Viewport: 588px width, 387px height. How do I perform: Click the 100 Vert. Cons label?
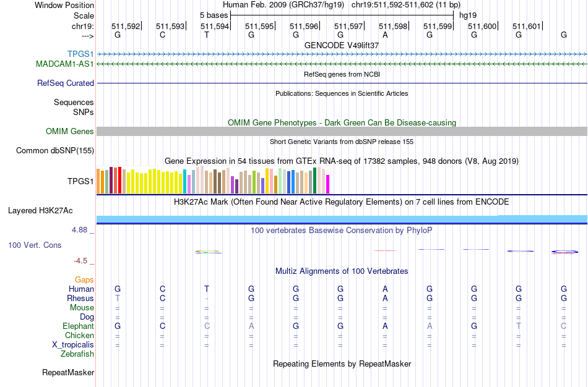pos(35,245)
